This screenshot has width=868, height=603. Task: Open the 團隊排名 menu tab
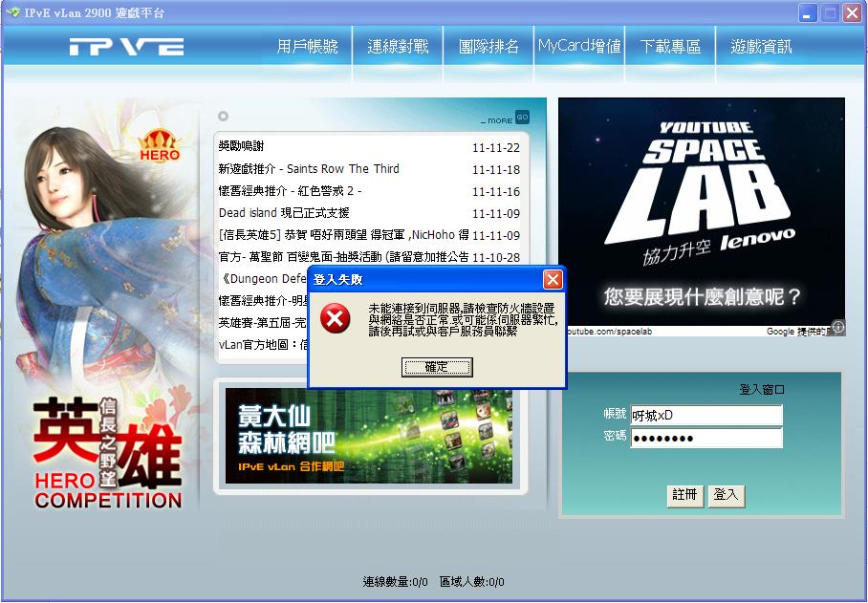point(488,47)
